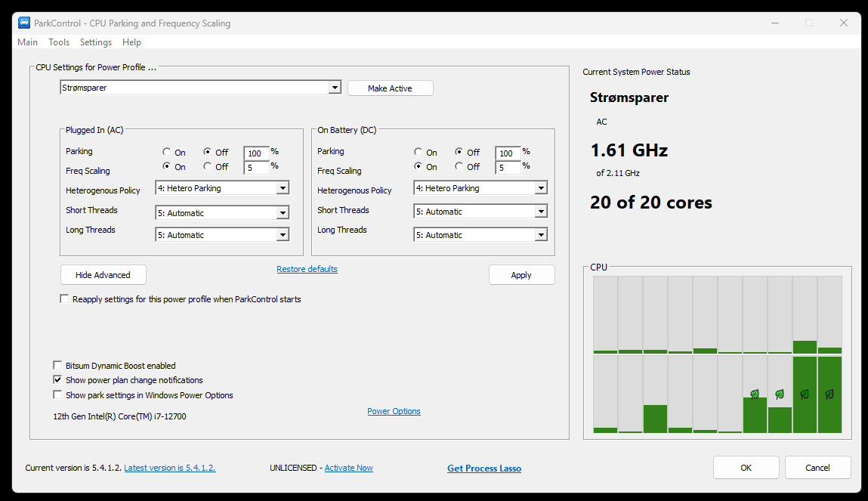
Task: Click the 'of 2.11 GHz' text
Action: coord(618,173)
